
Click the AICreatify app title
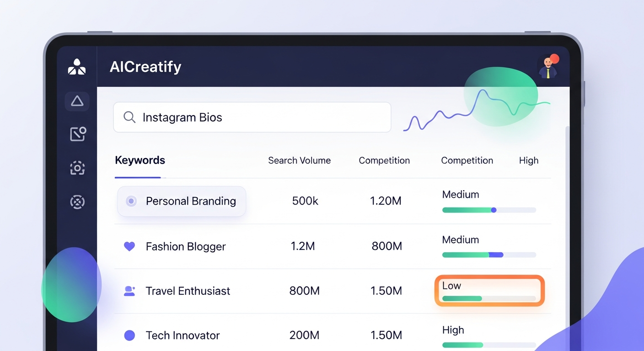coord(145,67)
